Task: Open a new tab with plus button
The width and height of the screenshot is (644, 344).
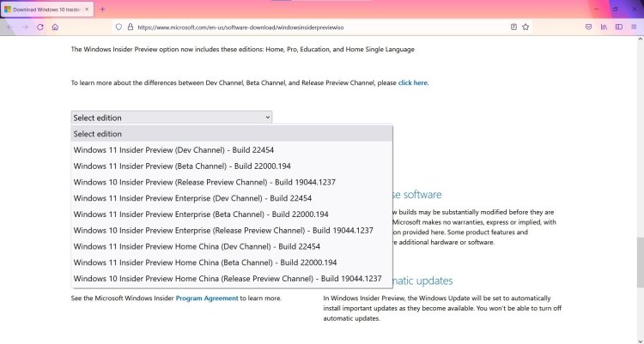Action: [103, 9]
